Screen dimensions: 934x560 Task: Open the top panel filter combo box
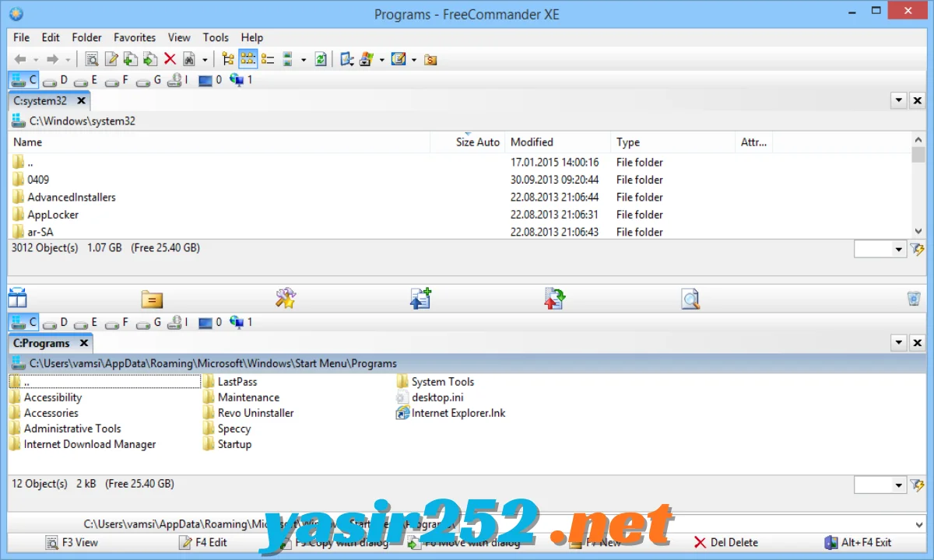[880, 249]
